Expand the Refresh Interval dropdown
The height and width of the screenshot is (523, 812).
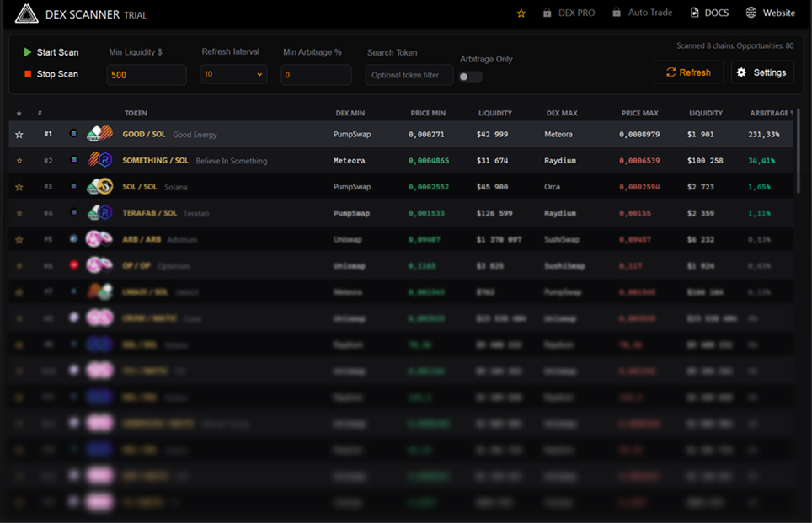point(233,75)
